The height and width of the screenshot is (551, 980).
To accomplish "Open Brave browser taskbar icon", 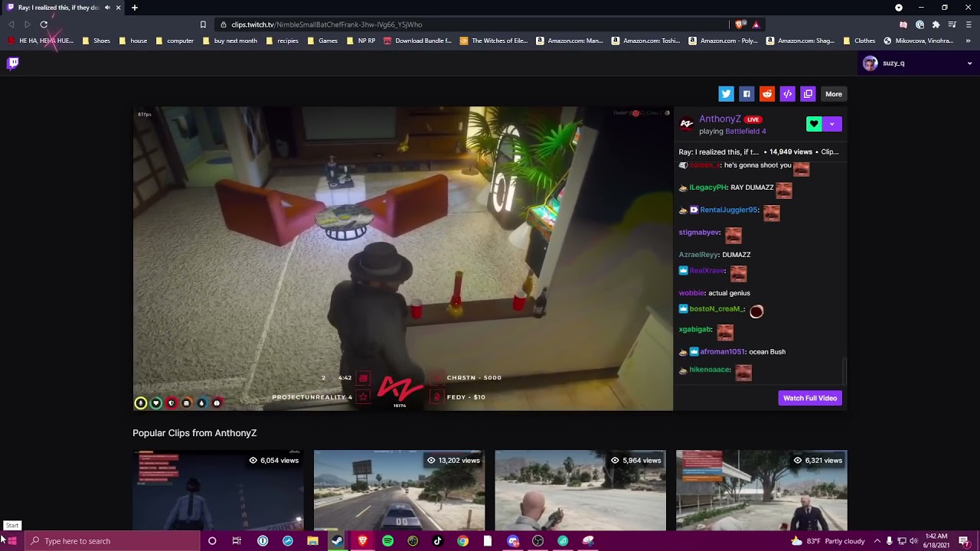I will click(x=363, y=541).
